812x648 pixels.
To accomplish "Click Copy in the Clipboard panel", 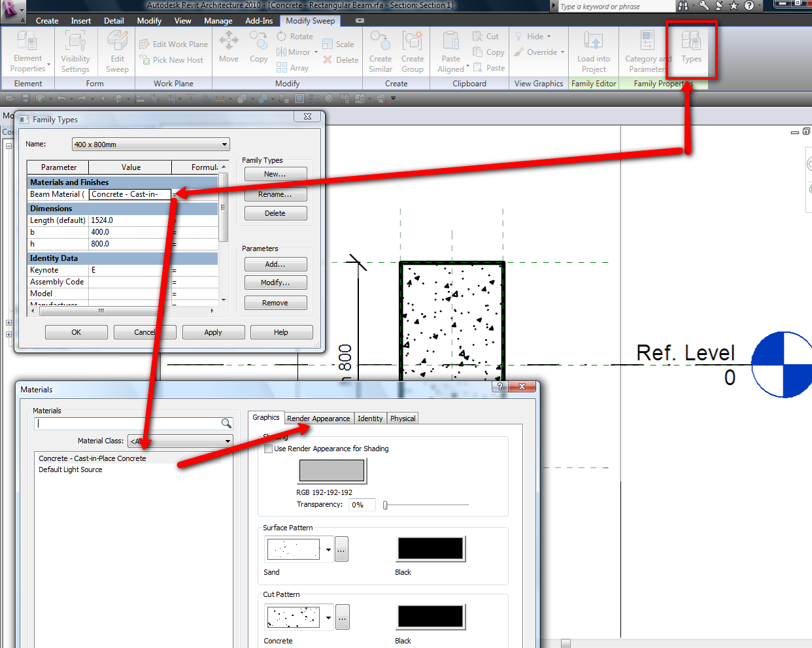I will (488, 52).
